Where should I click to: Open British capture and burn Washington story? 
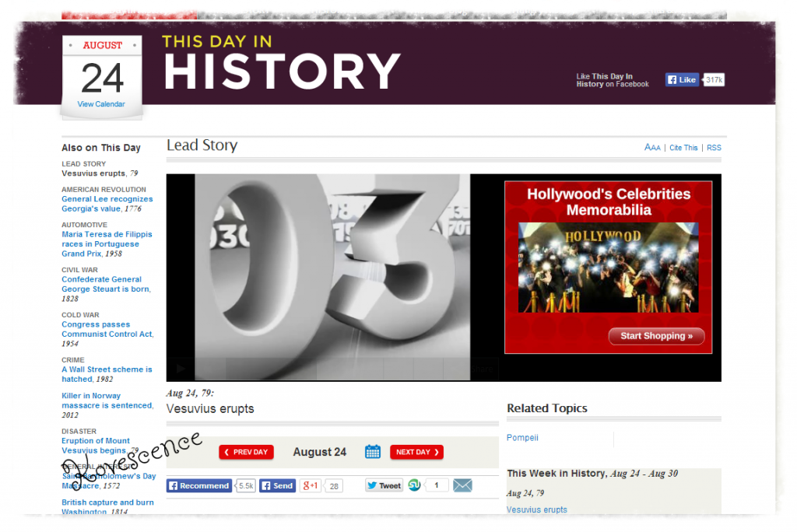(x=107, y=506)
